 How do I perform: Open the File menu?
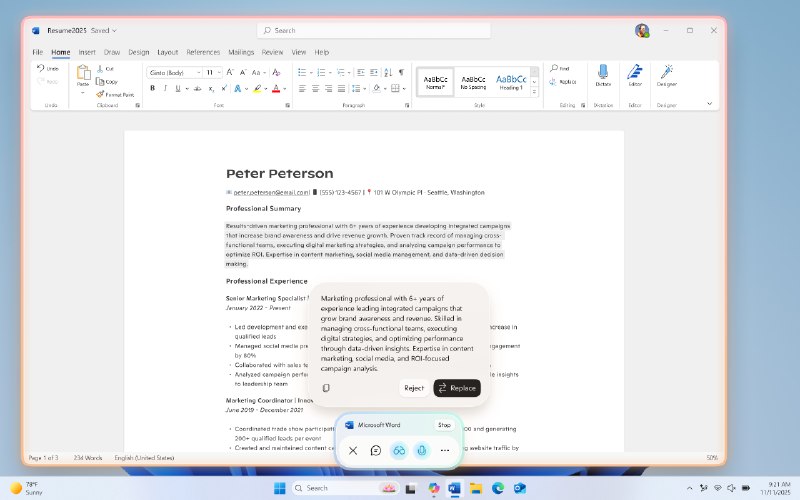point(38,52)
